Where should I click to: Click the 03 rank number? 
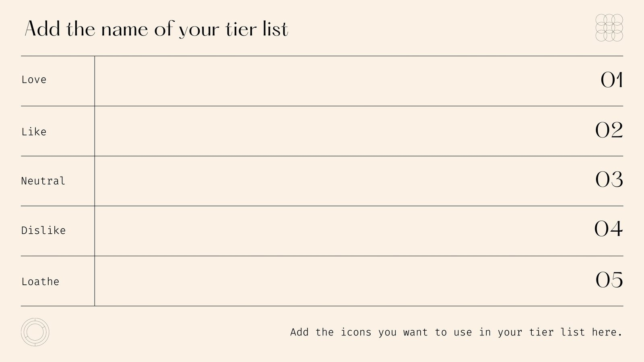click(x=609, y=179)
